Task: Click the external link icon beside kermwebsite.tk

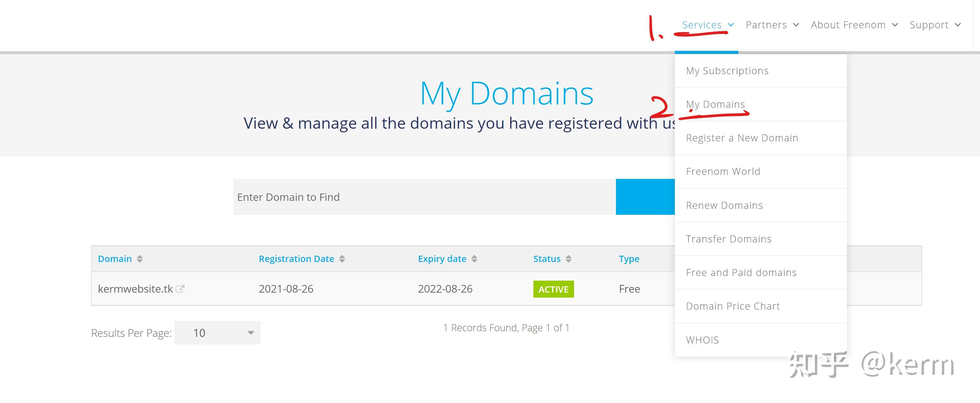Action: pos(180,289)
